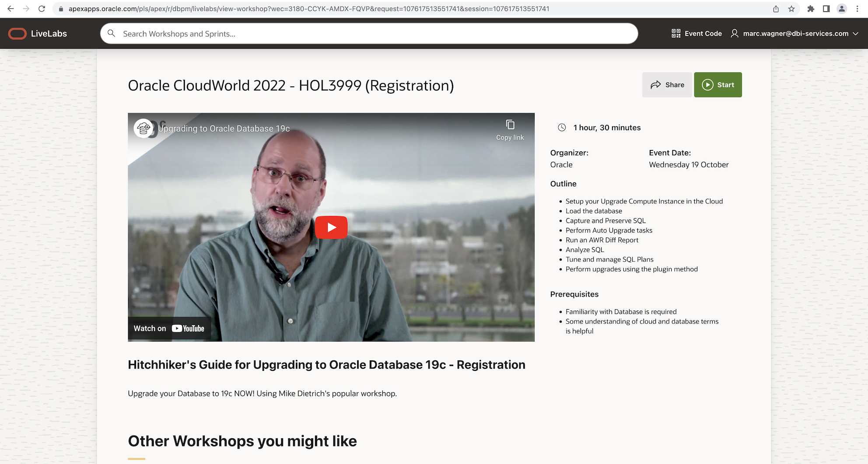The image size is (868, 464).
Task: Click the Oracle LiveLabs logo
Action: click(17, 34)
